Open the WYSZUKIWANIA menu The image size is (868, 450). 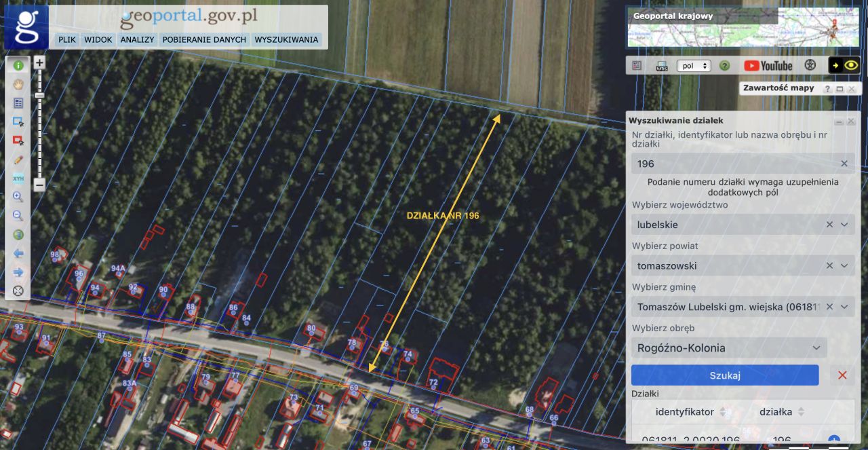(x=286, y=39)
